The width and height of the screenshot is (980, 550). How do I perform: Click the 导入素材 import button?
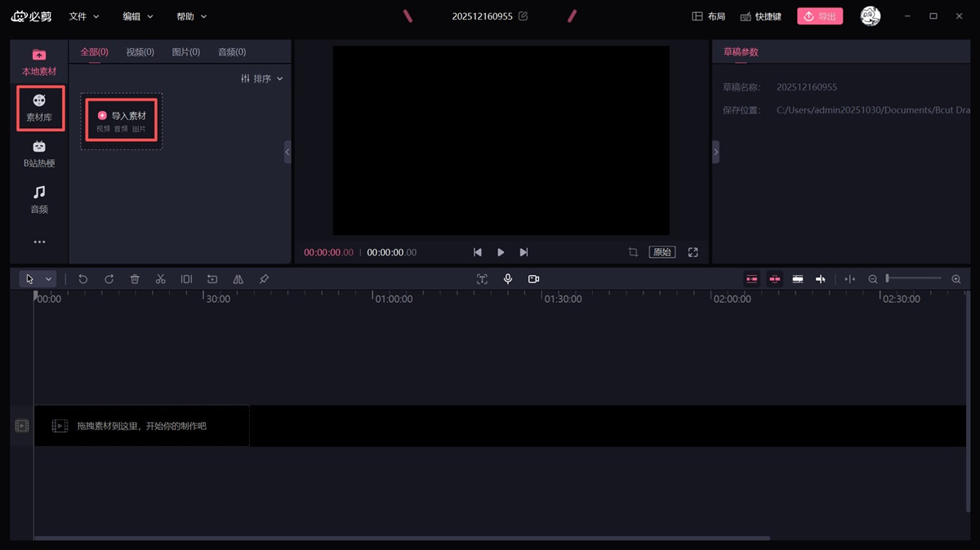click(x=122, y=121)
